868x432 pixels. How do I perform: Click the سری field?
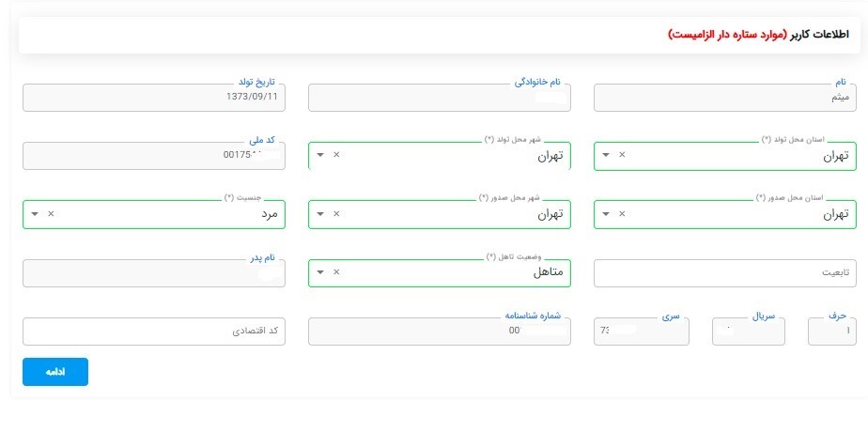point(642,332)
